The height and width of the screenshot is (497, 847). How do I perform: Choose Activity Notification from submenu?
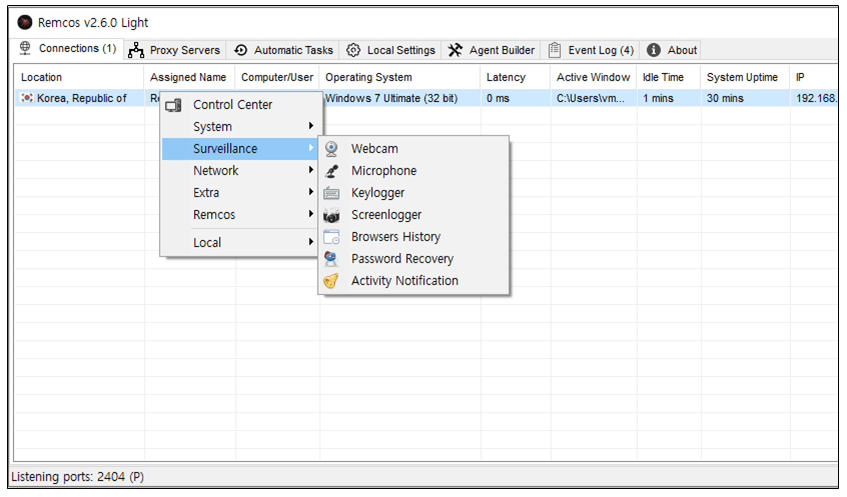click(x=414, y=281)
